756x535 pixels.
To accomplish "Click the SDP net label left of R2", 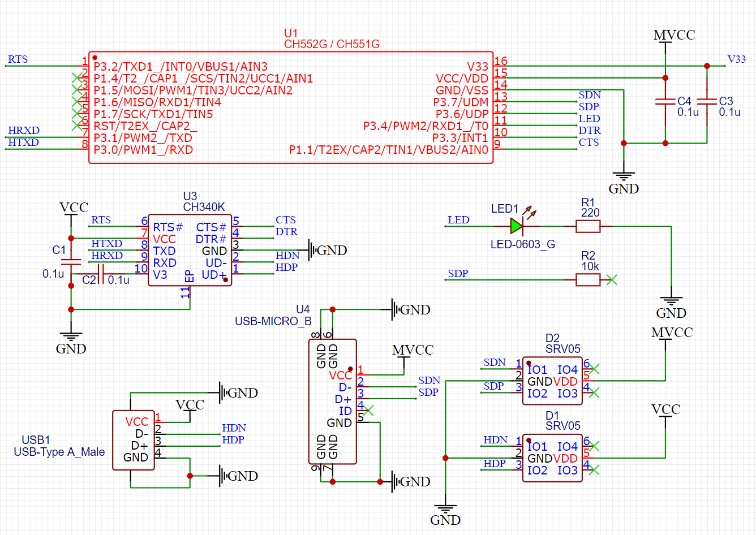I will (x=458, y=273).
